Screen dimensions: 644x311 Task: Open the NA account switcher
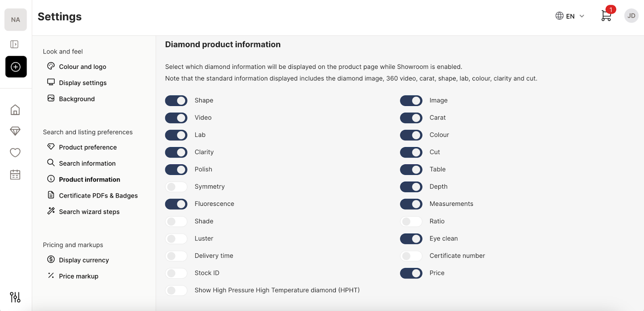pos(16,20)
